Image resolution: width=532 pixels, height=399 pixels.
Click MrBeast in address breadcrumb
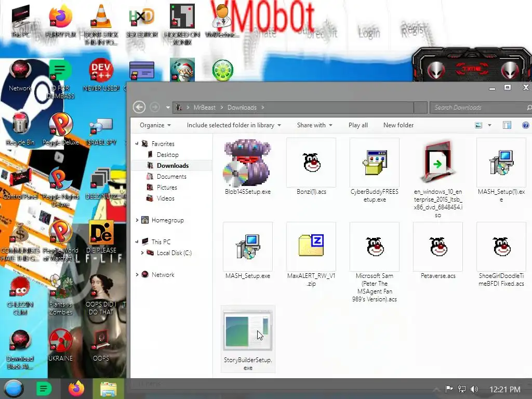(x=204, y=108)
